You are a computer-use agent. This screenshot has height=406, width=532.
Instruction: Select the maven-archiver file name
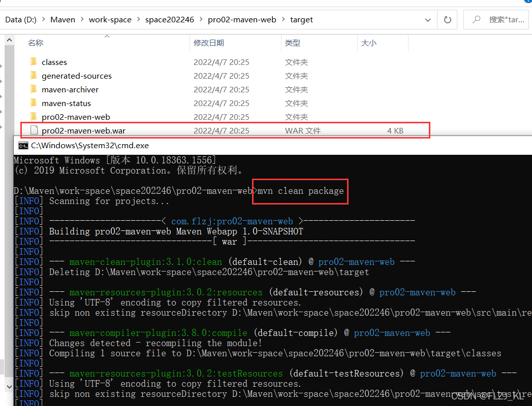[x=70, y=89]
